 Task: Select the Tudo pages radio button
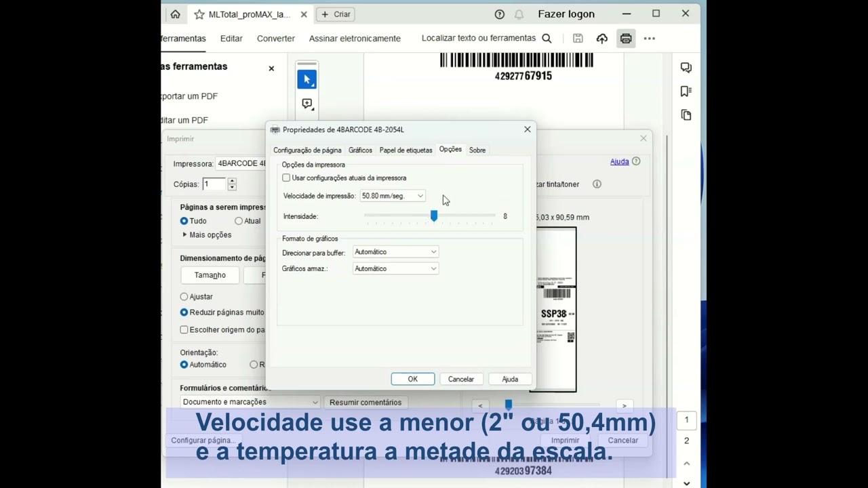tap(184, 221)
